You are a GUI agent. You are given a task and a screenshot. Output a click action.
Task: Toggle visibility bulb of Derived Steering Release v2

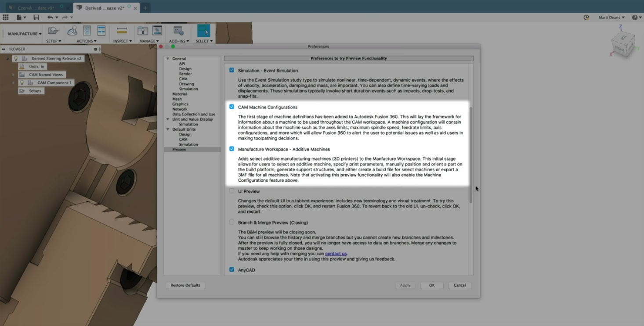pos(16,58)
